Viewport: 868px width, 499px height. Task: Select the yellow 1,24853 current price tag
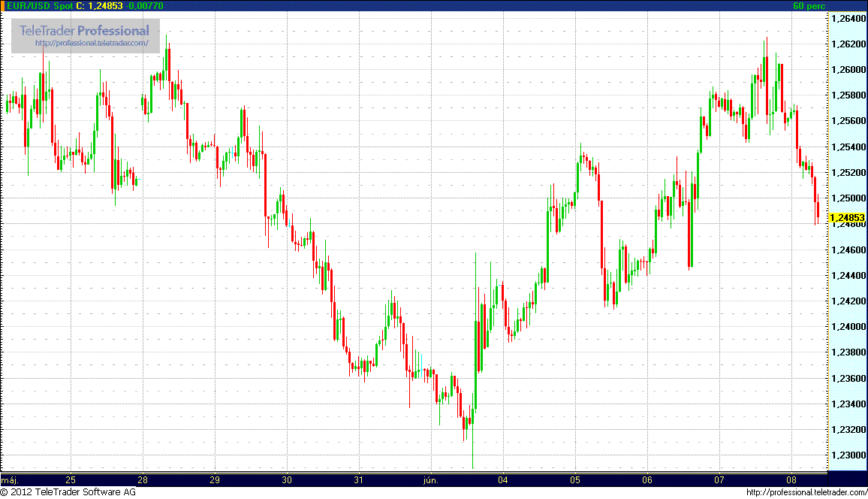(848, 218)
